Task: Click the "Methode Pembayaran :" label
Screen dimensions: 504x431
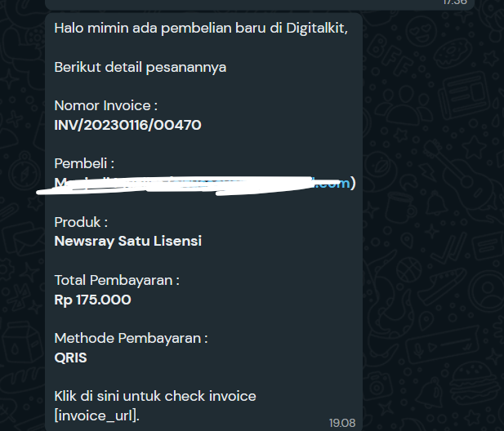Action: [x=131, y=339]
